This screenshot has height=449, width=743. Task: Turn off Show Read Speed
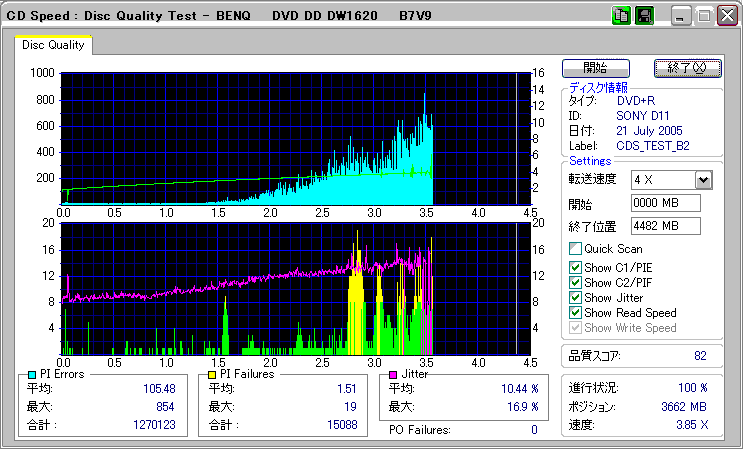tap(575, 313)
